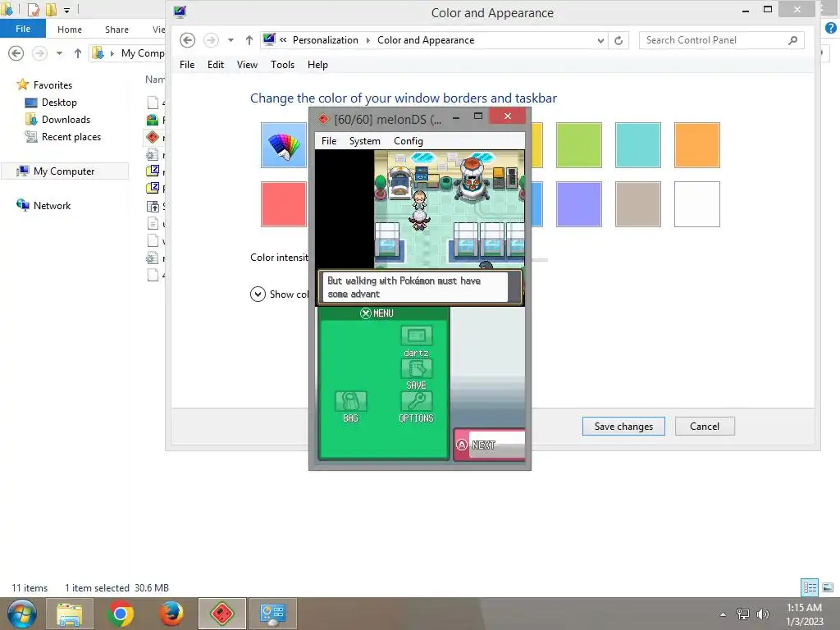
Task: Open the Home tab in Explorer window
Action: pyautogui.click(x=70, y=30)
